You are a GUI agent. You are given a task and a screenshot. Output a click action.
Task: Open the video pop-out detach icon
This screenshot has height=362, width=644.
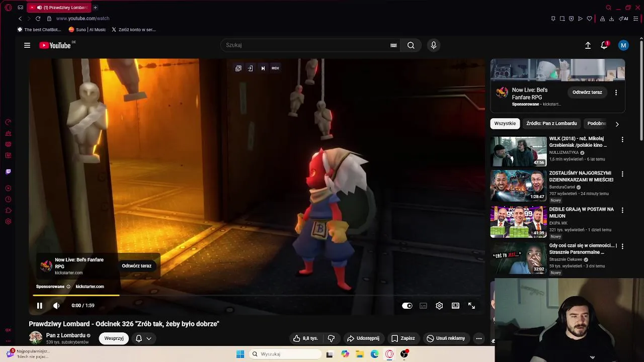238,68
